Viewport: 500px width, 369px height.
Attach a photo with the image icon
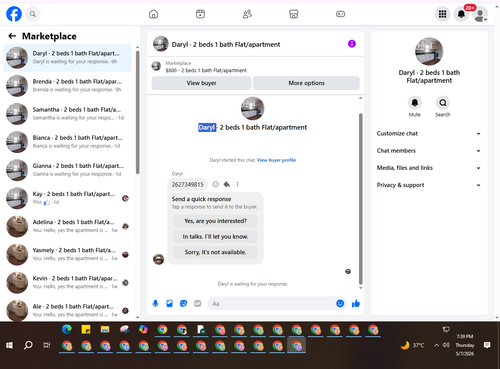point(169,304)
